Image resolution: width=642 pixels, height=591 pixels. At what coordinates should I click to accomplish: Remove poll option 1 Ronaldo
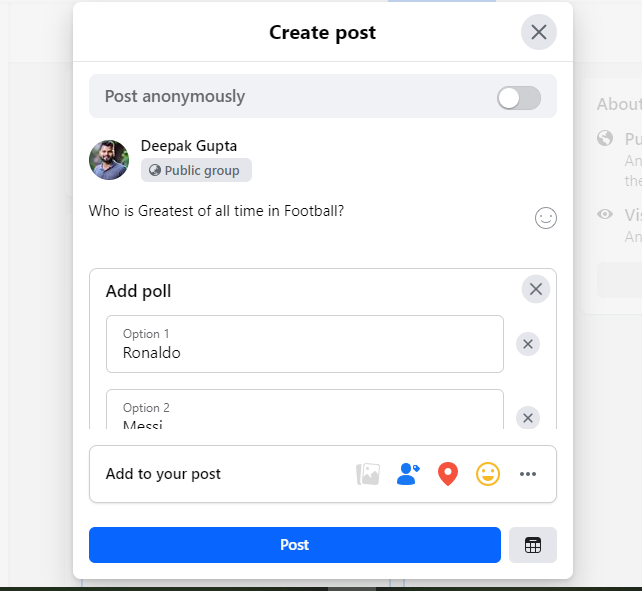529,344
